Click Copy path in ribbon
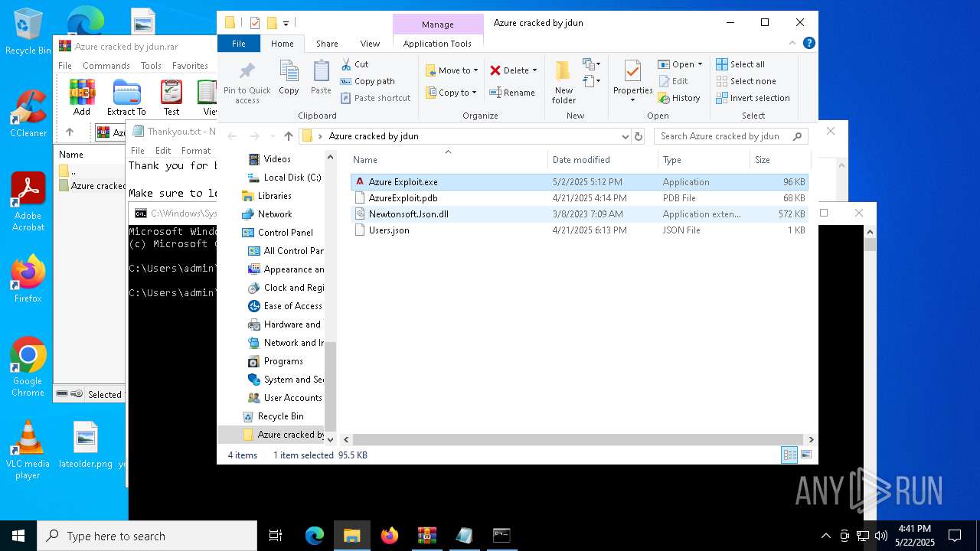The height and width of the screenshot is (551, 980). tap(367, 81)
